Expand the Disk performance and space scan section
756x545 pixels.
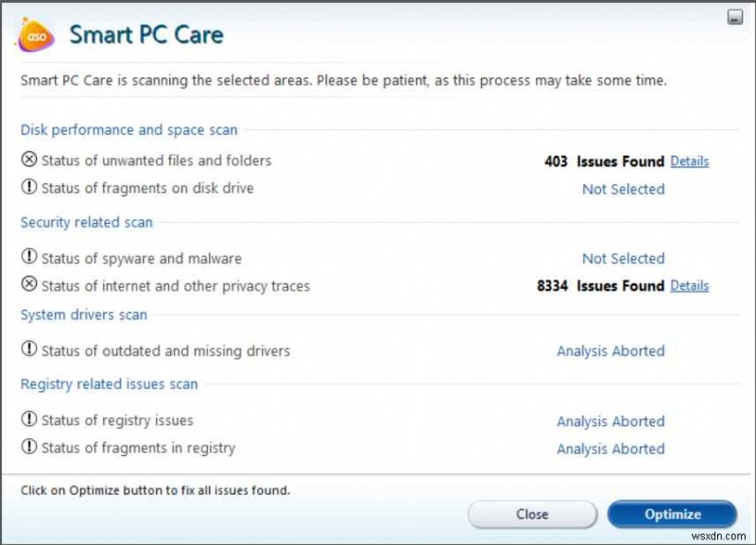129,129
